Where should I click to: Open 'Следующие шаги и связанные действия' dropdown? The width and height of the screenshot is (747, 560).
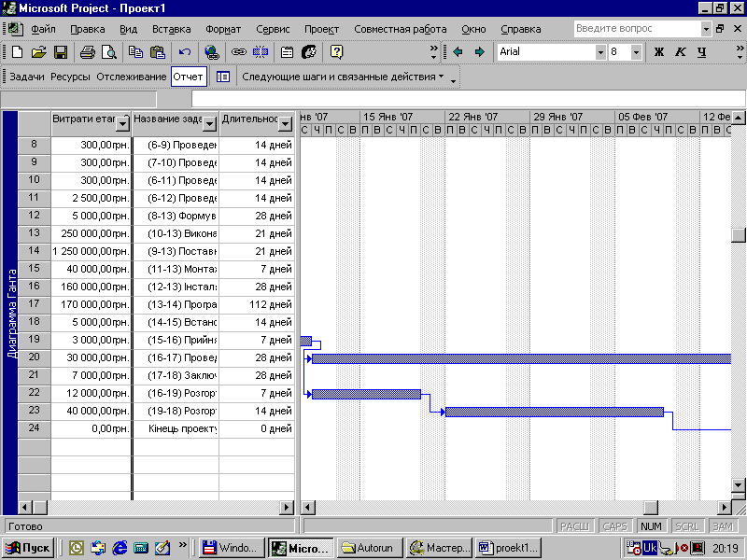pos(343,77)
